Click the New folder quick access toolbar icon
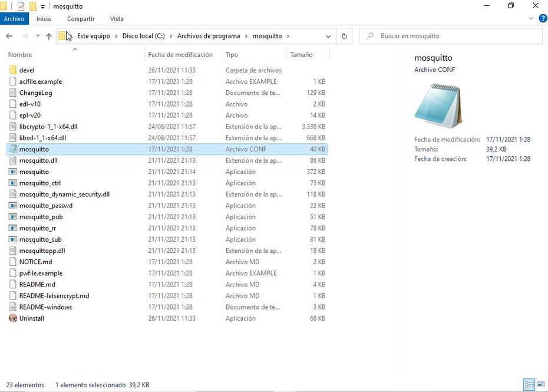This screenshot has width=548, height=392. tap(32, 6)
